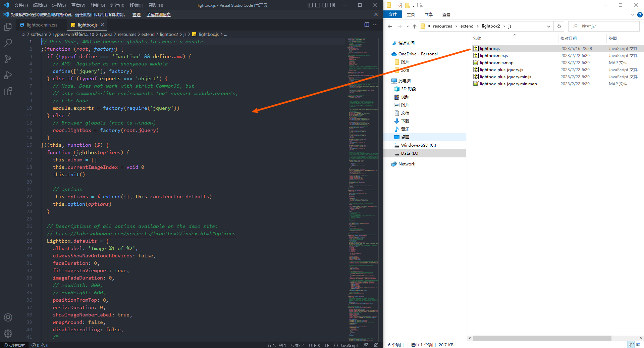Click 'lightbox2' breadcrumb in VS Code editor

click(x=169, y=34)
